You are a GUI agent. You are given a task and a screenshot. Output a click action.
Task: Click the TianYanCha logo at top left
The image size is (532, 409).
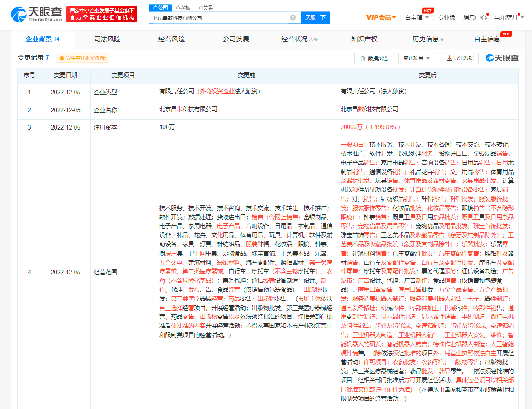pos(36,14)
